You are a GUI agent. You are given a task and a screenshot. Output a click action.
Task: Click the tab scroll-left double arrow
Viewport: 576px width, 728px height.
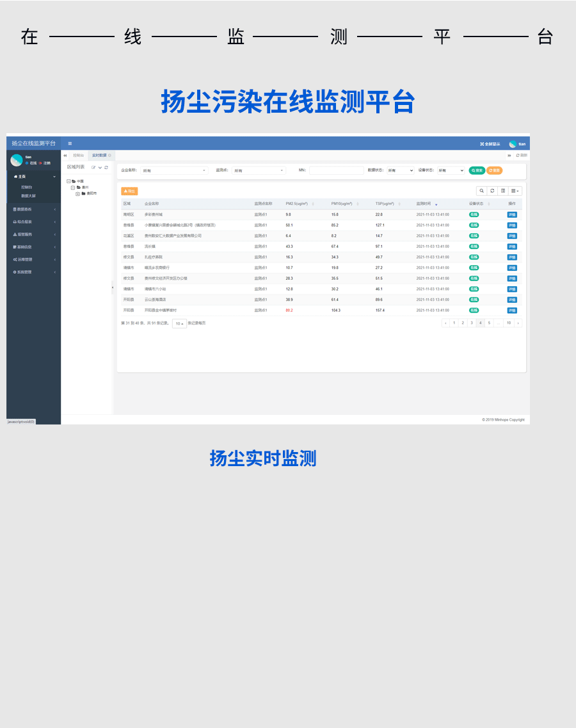coord(65,156)
